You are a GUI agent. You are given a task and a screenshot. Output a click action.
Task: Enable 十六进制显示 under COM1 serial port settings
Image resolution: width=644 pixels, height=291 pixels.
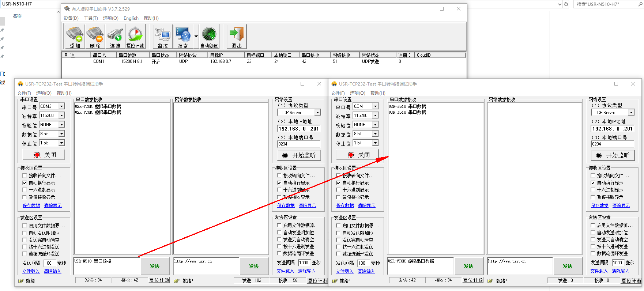338,190
